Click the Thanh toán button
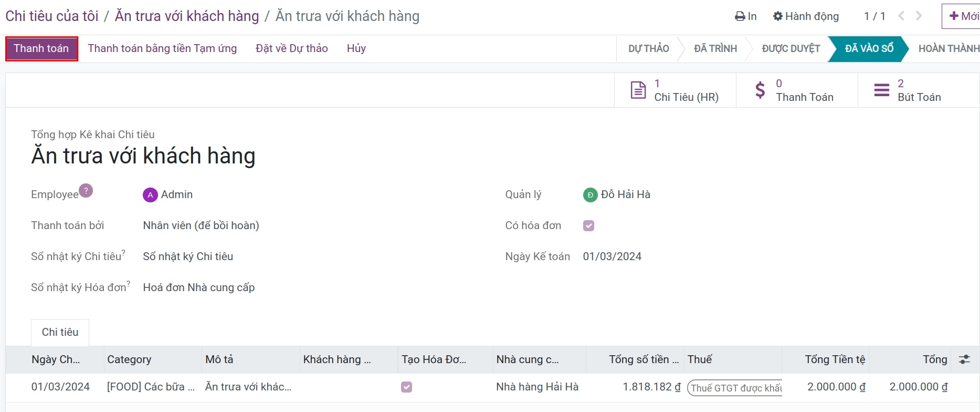 click(41, 48)
